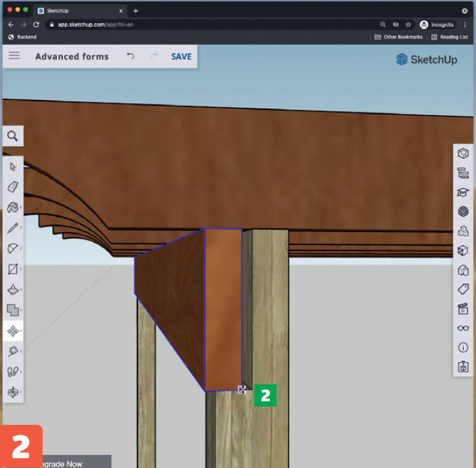Open the Scenes clapperboard panel
The height and width of the screenshot is (468, 476).
click(x=463, y=309)
